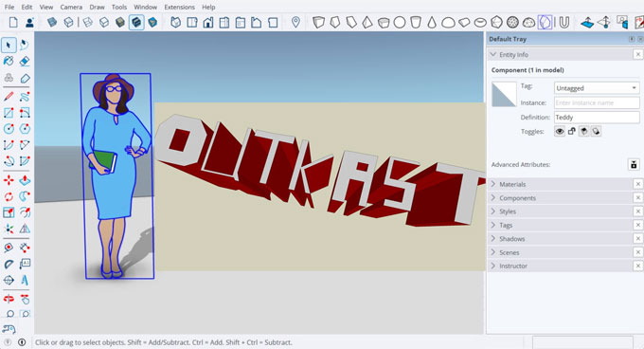
Task: Expand the Materials panel
Action: [493, 184]
